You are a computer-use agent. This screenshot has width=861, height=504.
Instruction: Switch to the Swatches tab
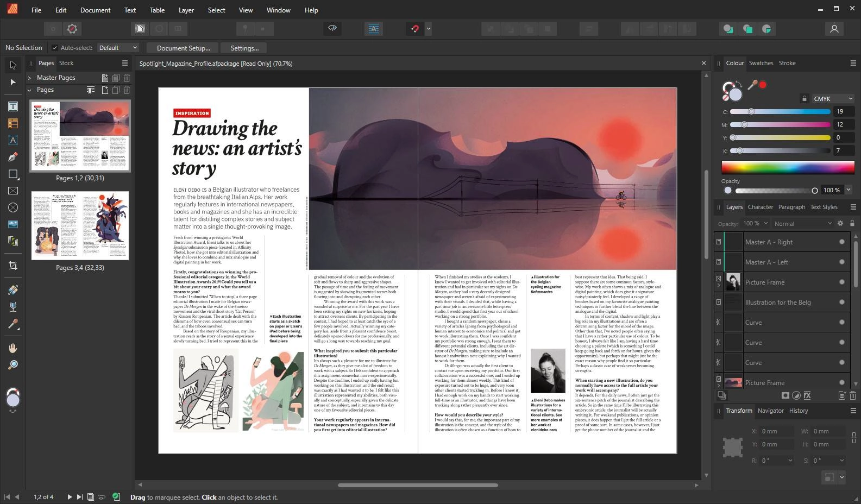tap(761, 63)
